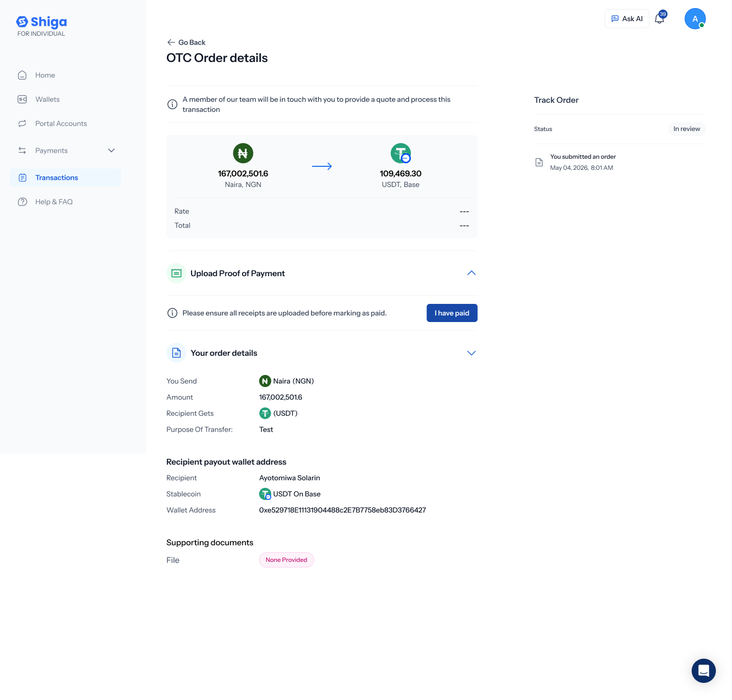Click the I have paid button
Image resolution: width=732 pixels, height=700 pixels.
(x=452, y=313)
